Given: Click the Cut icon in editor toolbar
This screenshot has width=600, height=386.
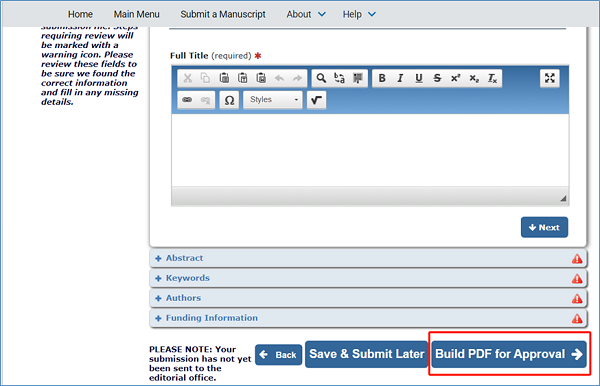Looking at the screenshot, I should pos(188,78).
